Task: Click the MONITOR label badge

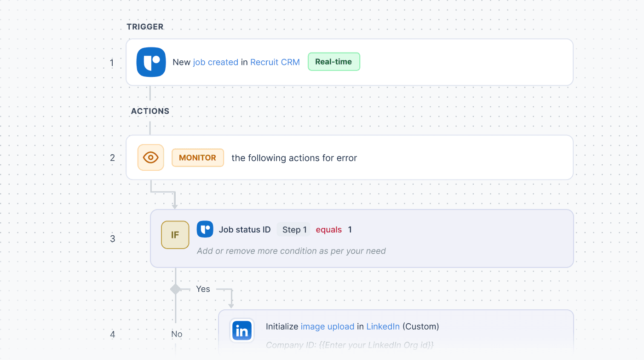Action: [198, 157]
